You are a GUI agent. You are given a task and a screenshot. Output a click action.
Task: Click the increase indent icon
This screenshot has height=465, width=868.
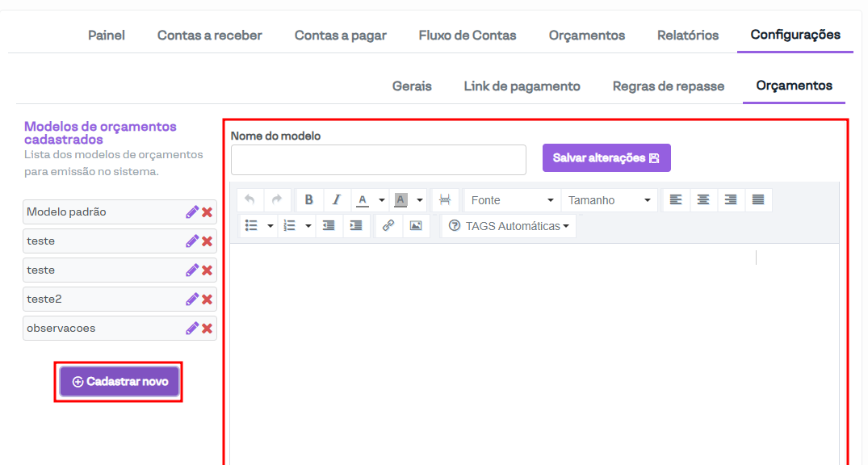356,226
